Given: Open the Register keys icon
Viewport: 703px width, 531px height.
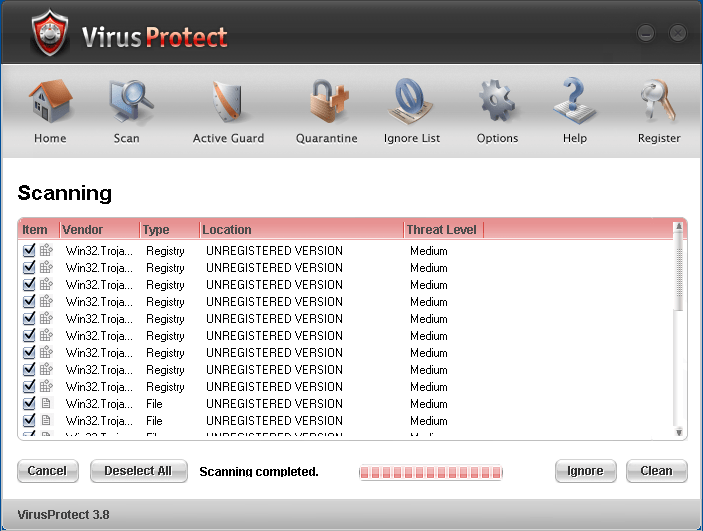Looking at the screenshot, I should click(658, 103).
